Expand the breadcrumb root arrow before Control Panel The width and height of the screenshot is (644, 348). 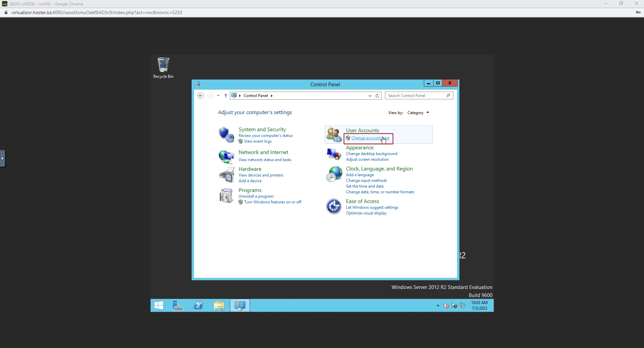[x=240, y=96]
